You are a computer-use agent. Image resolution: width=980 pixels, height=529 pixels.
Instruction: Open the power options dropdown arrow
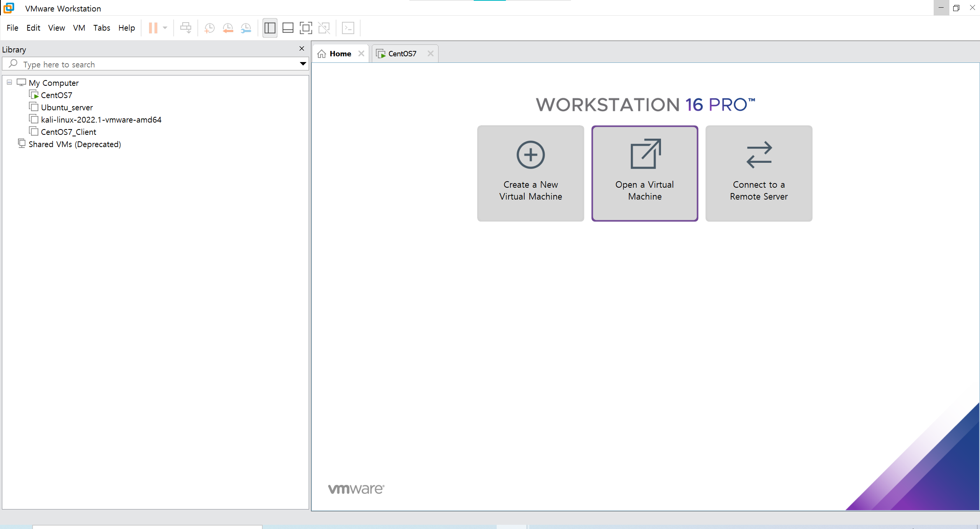(x=165, y=28)
